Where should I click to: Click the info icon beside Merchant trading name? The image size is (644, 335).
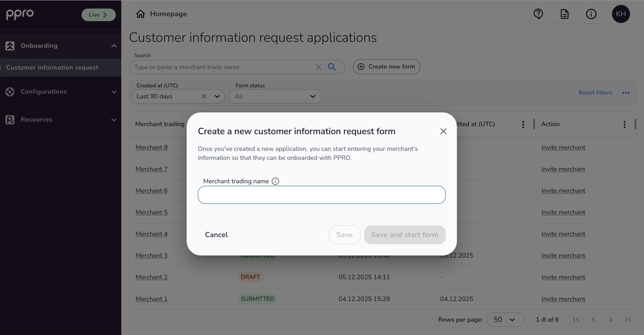pos(275,181)
